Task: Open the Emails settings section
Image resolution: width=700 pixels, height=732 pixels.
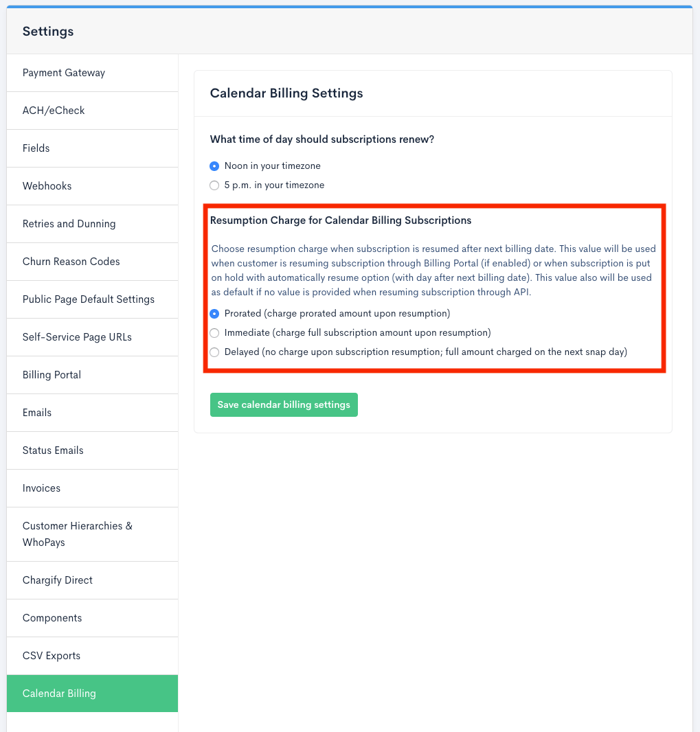Action: [37, 413]
